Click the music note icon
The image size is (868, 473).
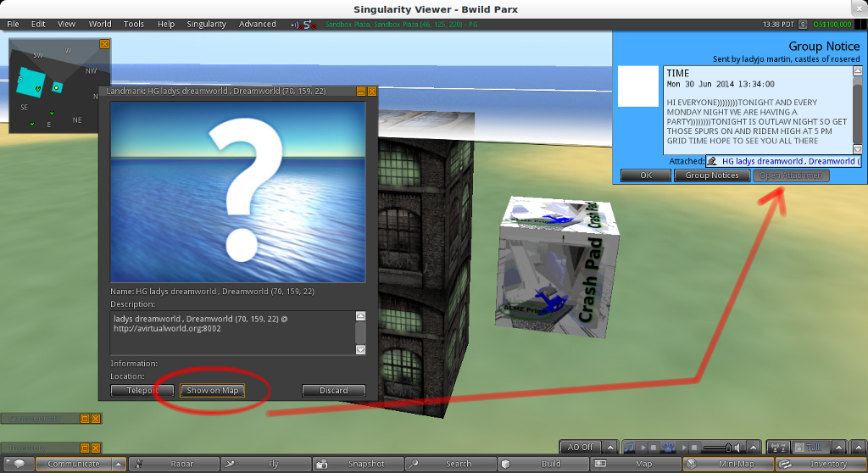629,447
